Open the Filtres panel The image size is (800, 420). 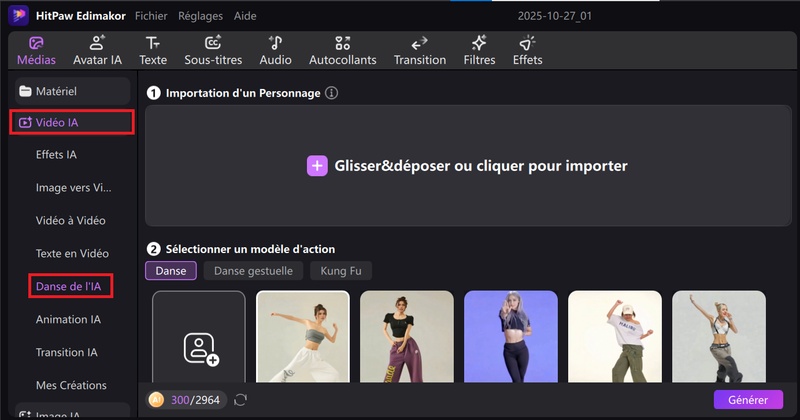[x=480, y=51]
